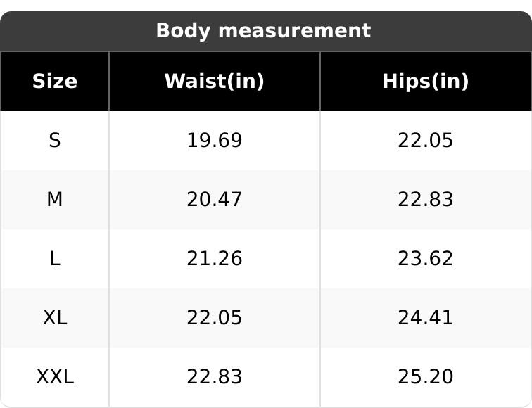Click hips value 25.20
Screen dimensions: 532x408
[x=425, y=377]
